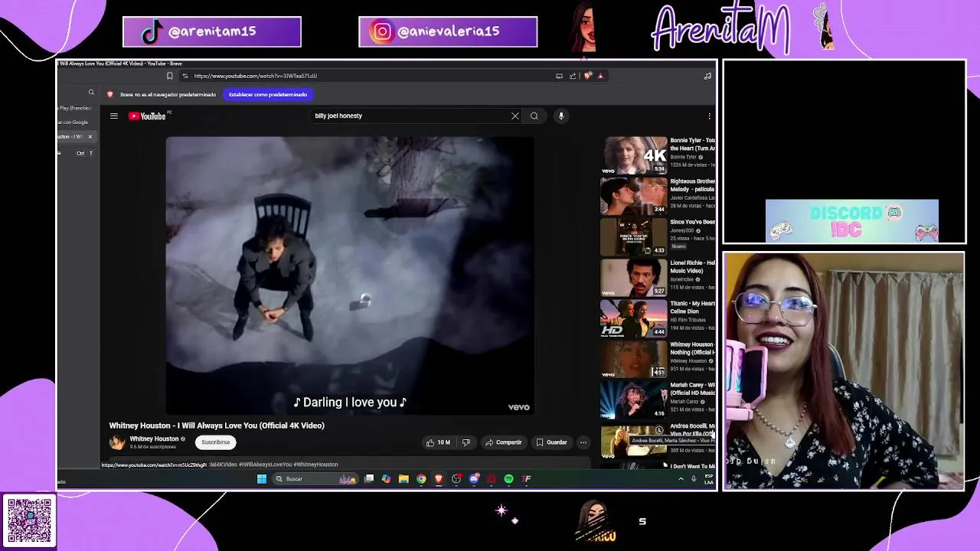The height and width of the screenshot is (551, 980).
Task: Click the Play (Franchis sidebar tab entry
Action: 74,108
